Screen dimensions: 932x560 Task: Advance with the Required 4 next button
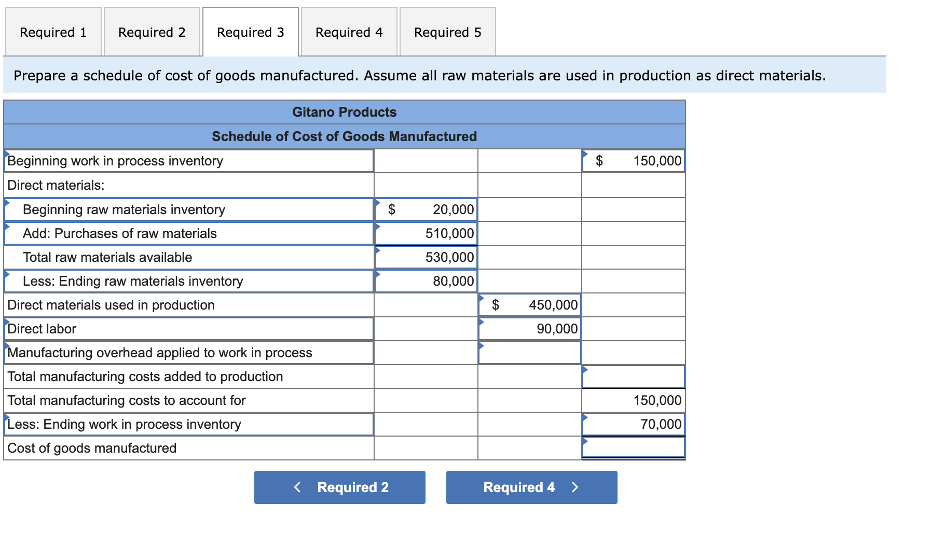point(531,487)
